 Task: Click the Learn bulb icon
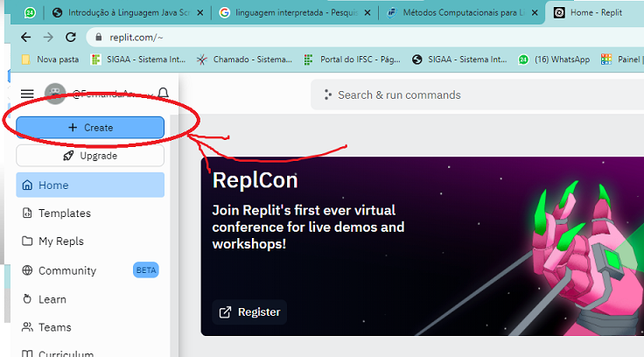pyautogui.click(x=27, y=299)
